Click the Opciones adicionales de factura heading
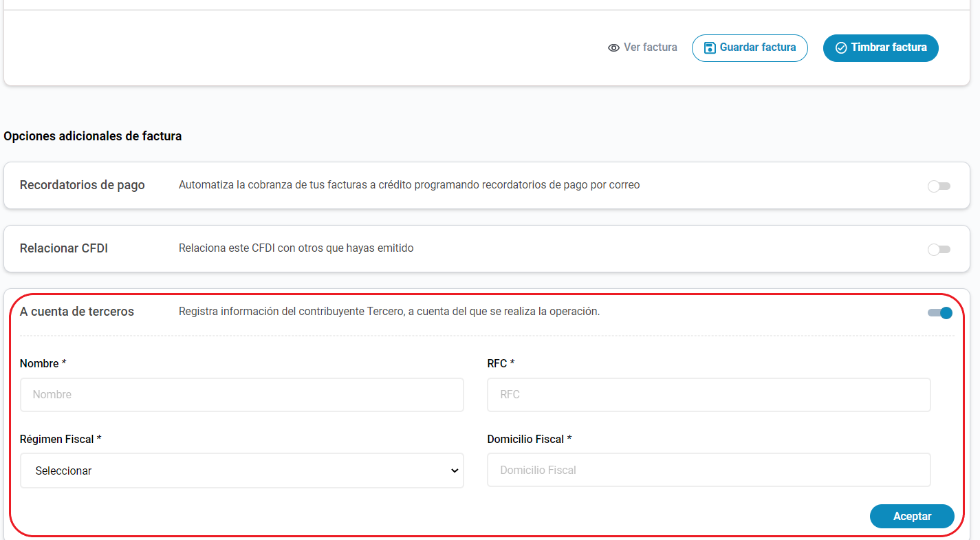Image resolution: width=980 pixels, height=540 pixels. coord(93,136)
